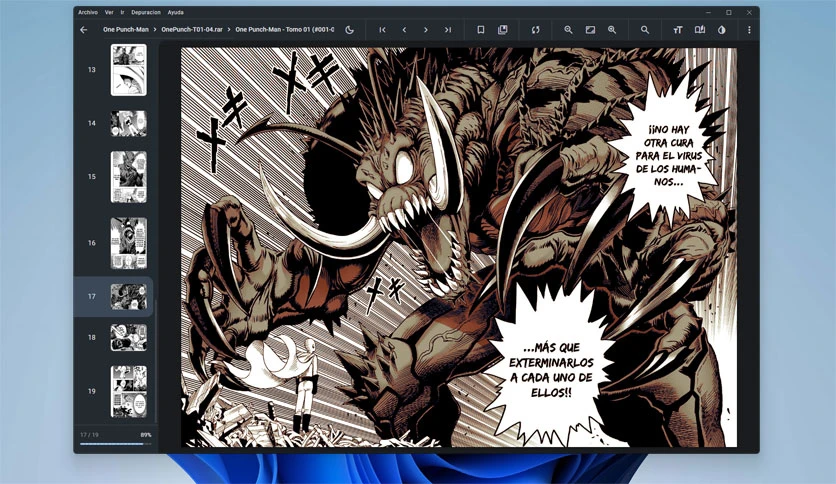Open text size settings
The height and width of the screenshot is (484, 836).
tap(678, 30)
